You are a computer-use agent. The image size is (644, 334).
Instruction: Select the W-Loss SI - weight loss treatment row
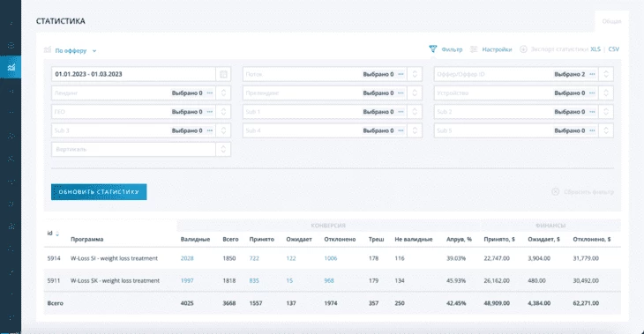(x=333, y=258)
